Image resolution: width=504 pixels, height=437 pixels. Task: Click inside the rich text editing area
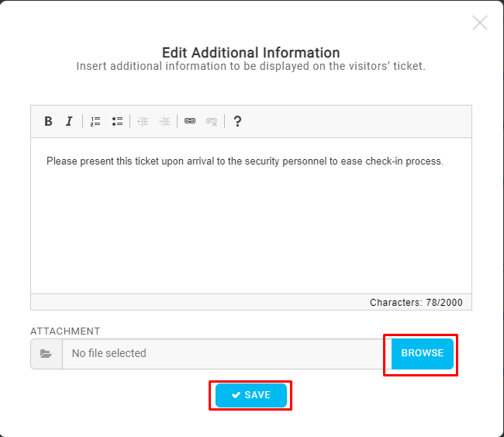point(251,216)
